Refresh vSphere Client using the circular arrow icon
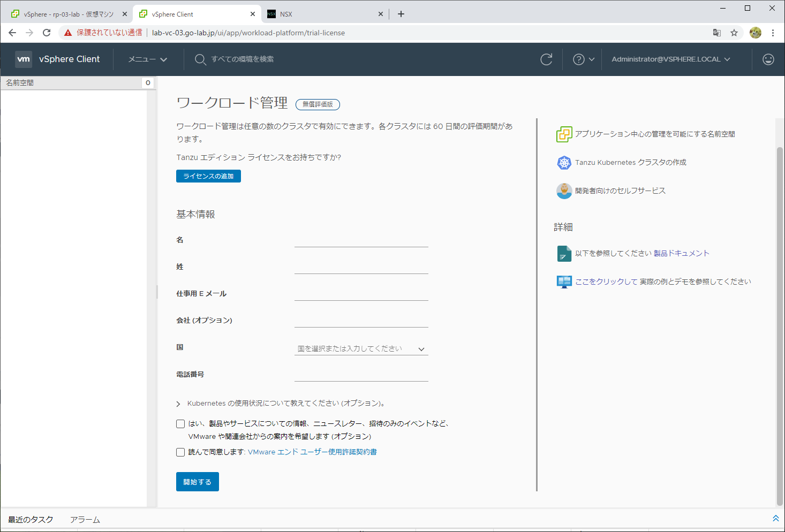The image size is (785, 532). click(x=546, y=59)
